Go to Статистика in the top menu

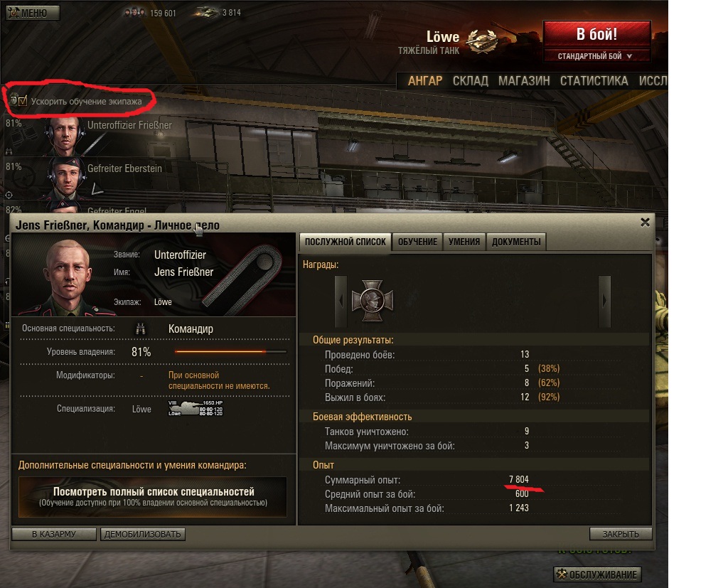click(x=594, y=81)
